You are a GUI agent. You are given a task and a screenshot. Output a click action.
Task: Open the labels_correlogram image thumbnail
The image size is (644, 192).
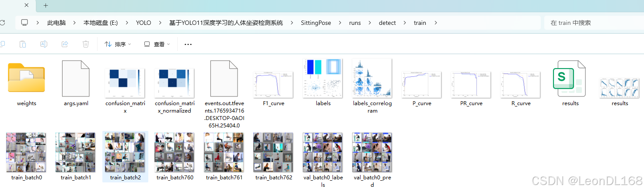click(372, 78)
